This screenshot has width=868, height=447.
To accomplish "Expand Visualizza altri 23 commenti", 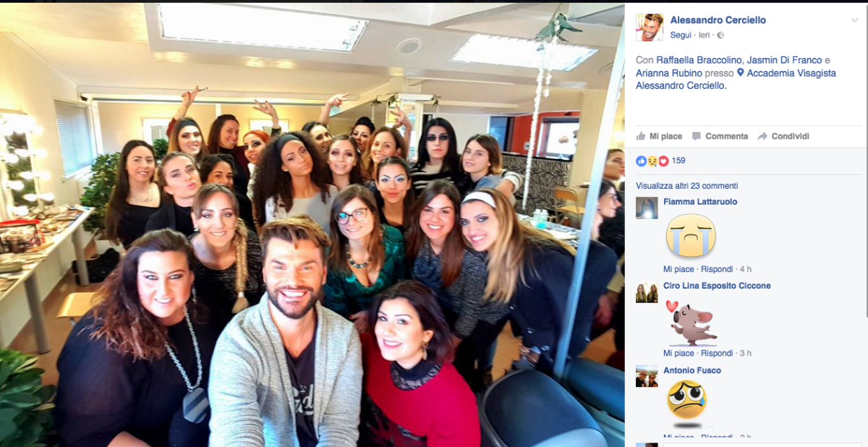I will (x=686, y=186).
